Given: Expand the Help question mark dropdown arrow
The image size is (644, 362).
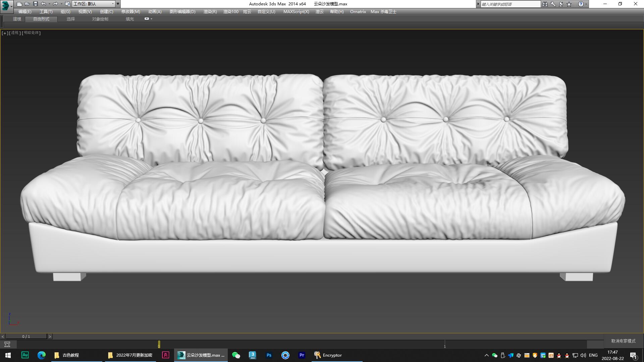Looking at the screenshot, I should (586, 4).
